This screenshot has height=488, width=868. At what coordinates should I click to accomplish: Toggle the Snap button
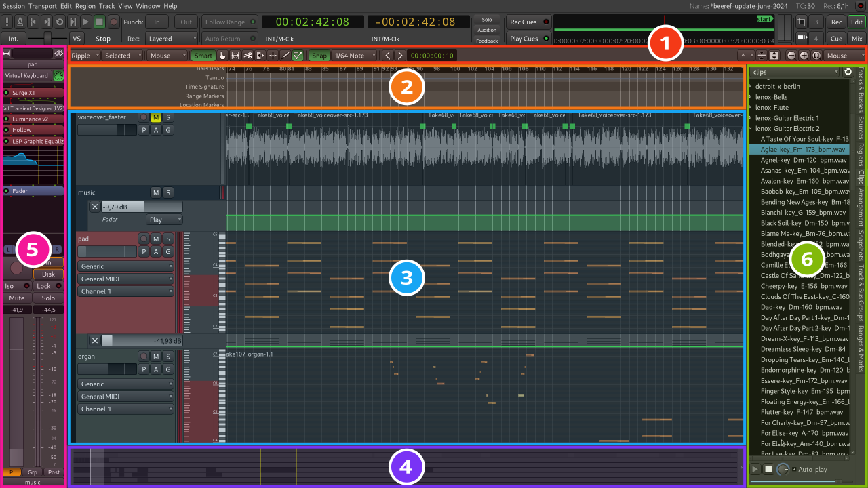click(319, 56)
